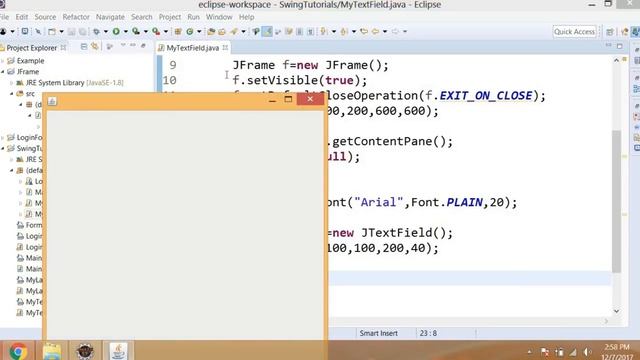
Task: Click Smart Insert in status bar
Action: coord(378,333)
